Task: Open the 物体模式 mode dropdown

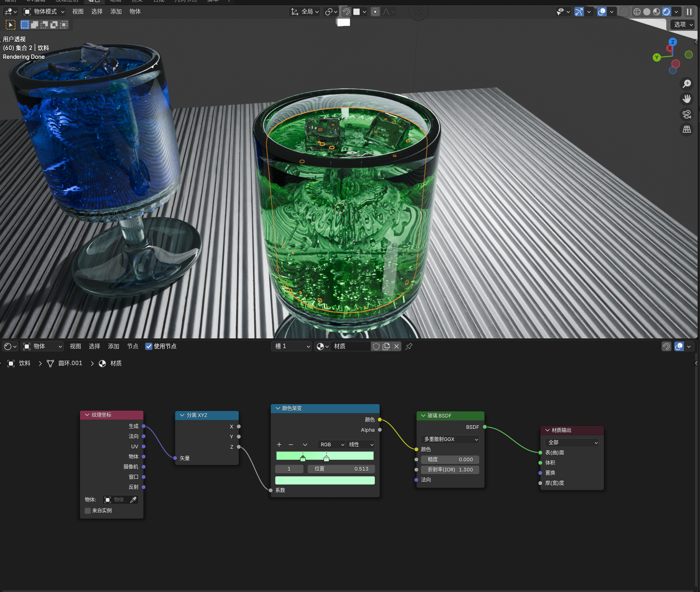Action: [x=44, y=12]
